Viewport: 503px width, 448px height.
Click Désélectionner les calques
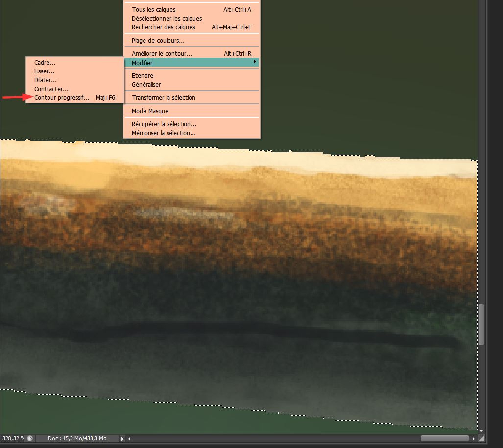pos(167,19)
